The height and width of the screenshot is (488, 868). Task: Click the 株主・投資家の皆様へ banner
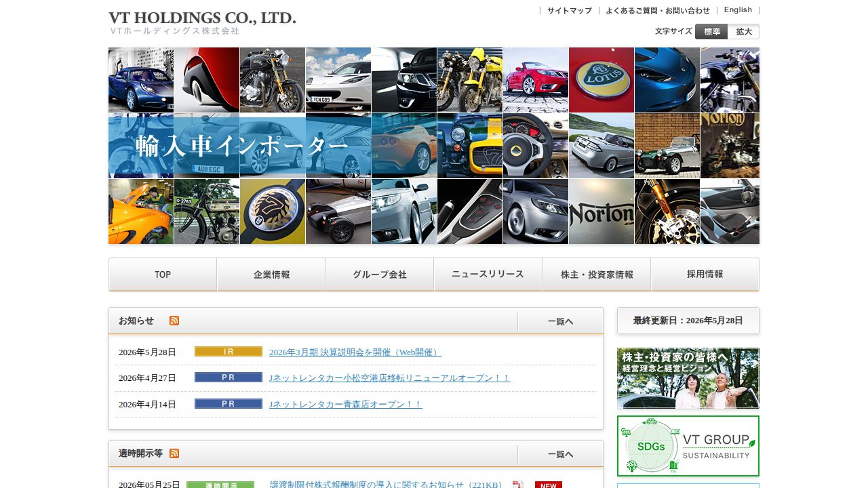[x=688, y=378]
